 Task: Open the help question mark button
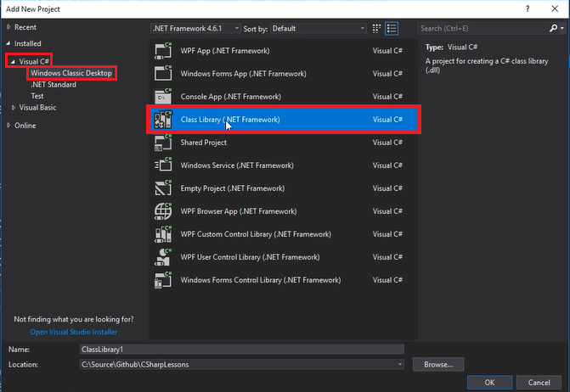click(528, 8)
